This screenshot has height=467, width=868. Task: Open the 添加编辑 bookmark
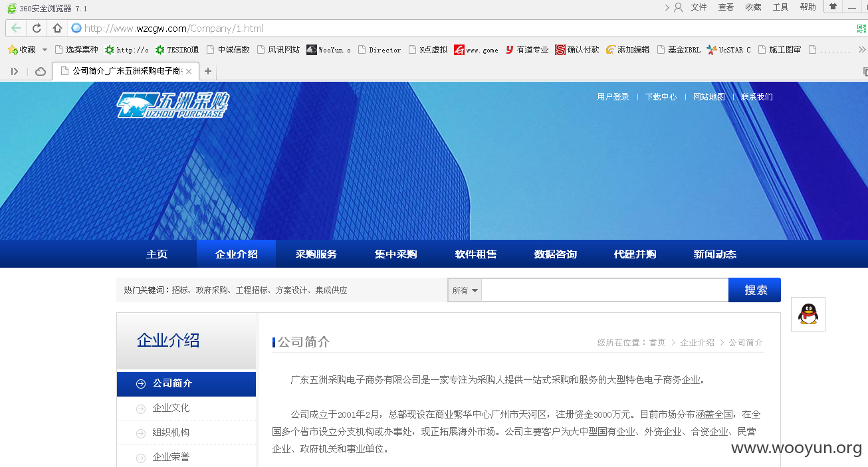(628, 50)
